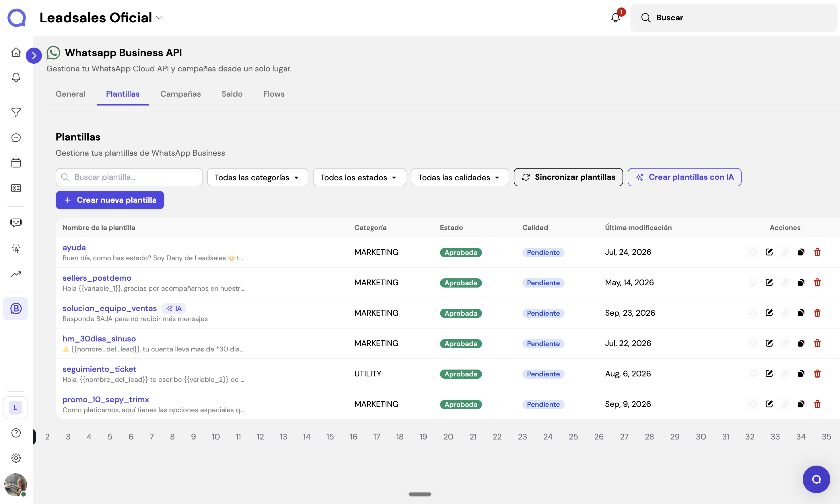Image resolution: width=840 pixels, height=504 pixels.
Task: Go to page 10 in pagination
Action: (216, 437)
